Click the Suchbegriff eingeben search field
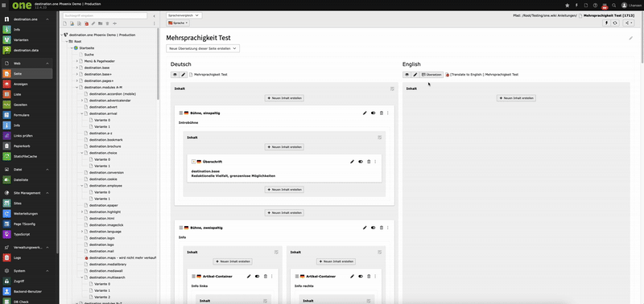644x304 pixels. coord(105,15)
